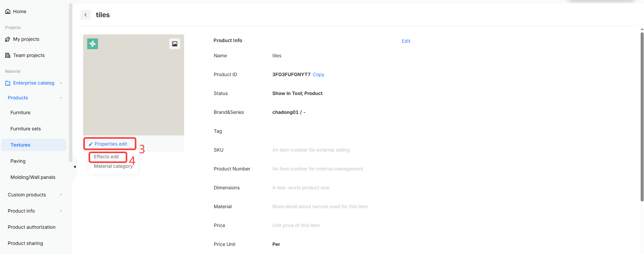Collapse the Enterprise catalog section arrow

[61, 83]
